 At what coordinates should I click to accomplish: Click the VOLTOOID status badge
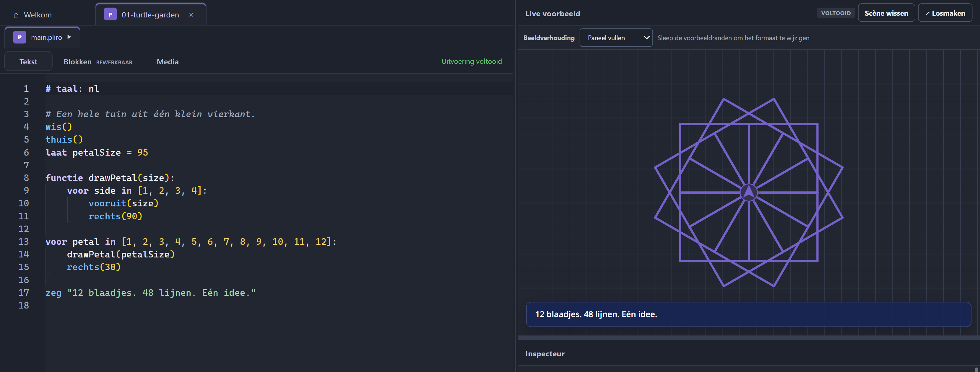(x=836, y=13)
